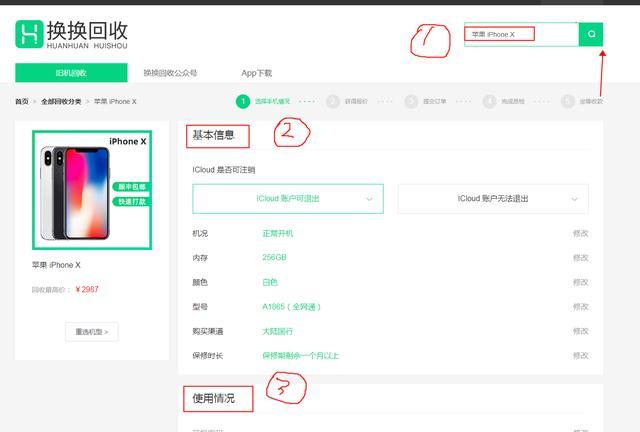The width and height of the screenshot is (640, 432).
Task: Click 修改 in the 型号 row
Action: pos(580,307)
